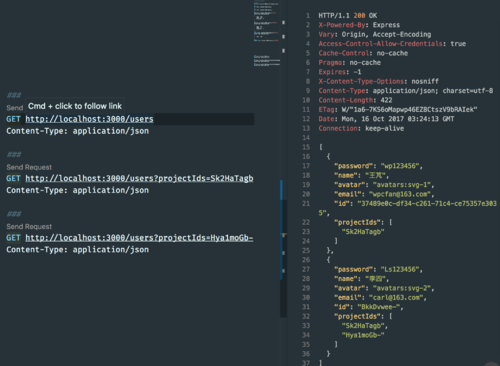
Task: Click the email "carl@163.com" line
Action: point(380,297)
